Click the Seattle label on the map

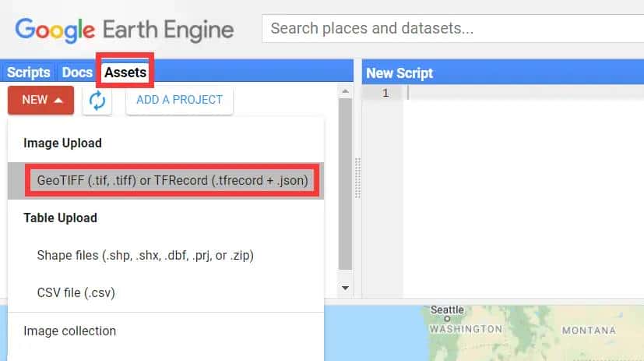click(447, 310)
